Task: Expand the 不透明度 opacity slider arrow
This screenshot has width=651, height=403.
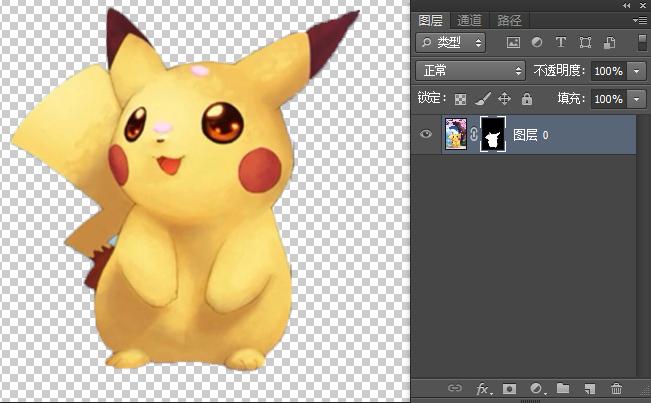Action: [x=637, y=71]
